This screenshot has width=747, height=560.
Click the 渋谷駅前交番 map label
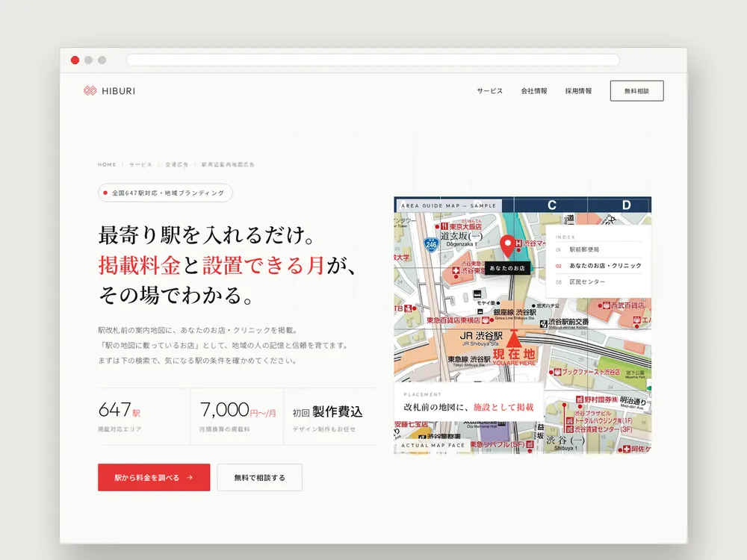(568, 322)
